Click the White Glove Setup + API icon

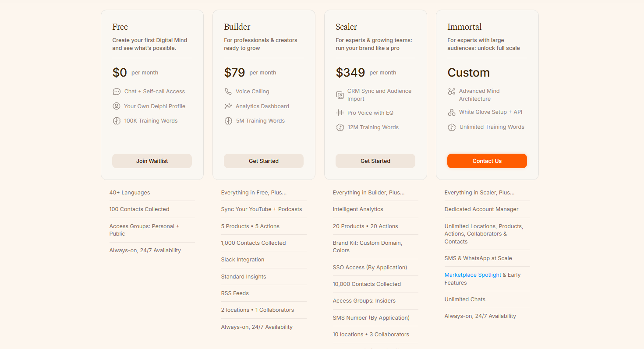coord(452,113)
